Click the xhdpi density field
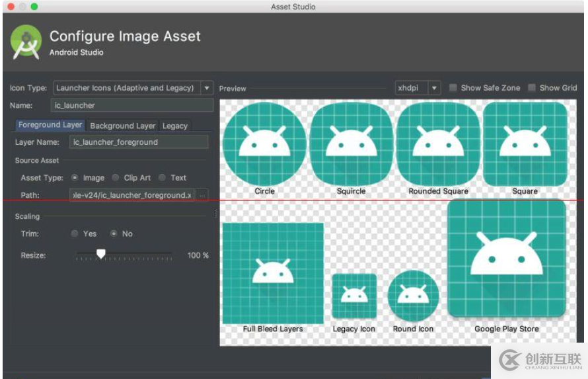588x379 pixels. click(412, 88)
